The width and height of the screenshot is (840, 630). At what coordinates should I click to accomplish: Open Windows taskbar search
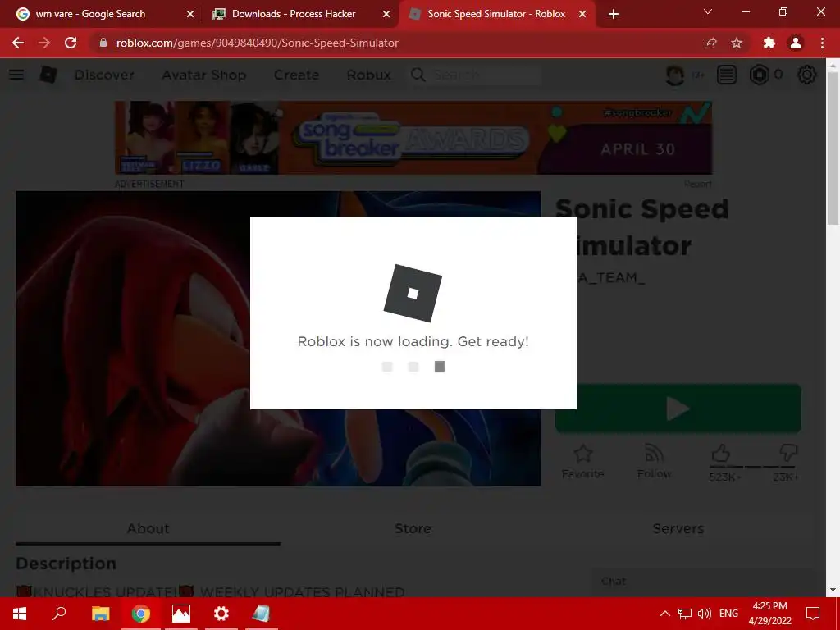pos(59,614)
